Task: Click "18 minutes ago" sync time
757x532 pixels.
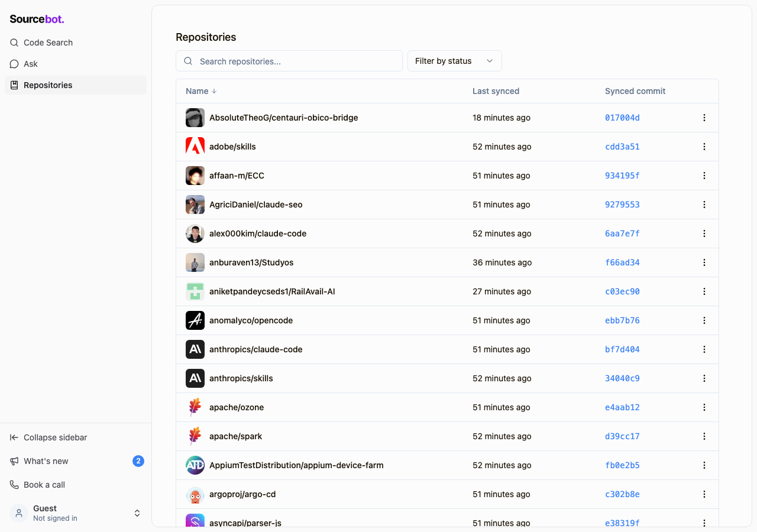Action: coord(502,118)
